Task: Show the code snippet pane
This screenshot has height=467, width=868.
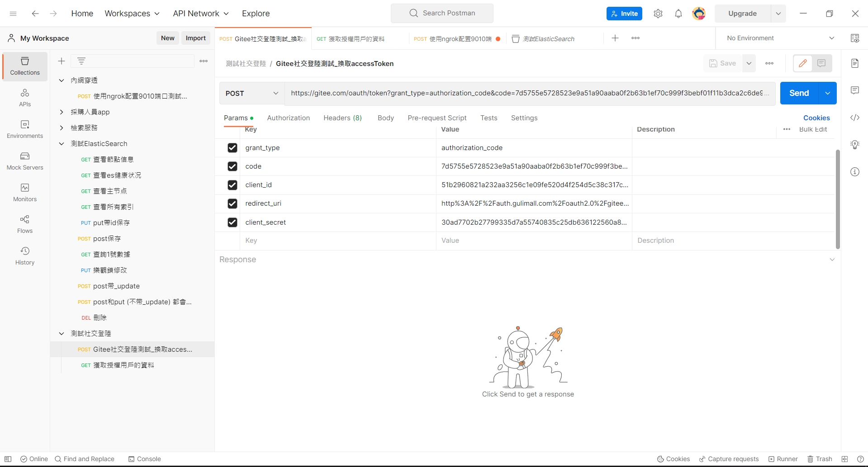Action: 855,118
